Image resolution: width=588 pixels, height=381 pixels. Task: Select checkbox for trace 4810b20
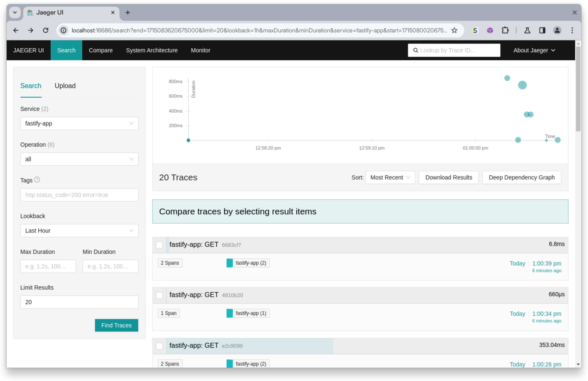(159, 295)
